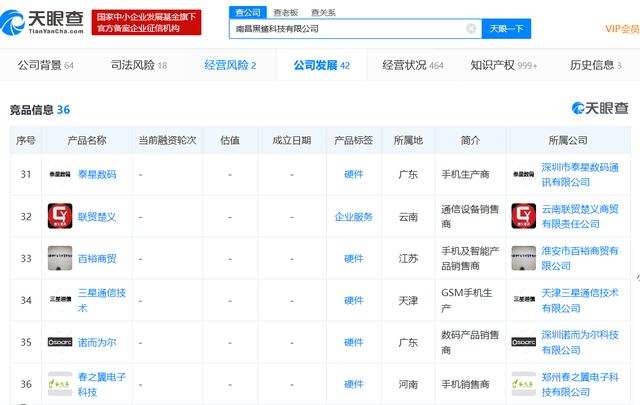Click the 百裕商贸 product thumbnail

coord(60,258)
